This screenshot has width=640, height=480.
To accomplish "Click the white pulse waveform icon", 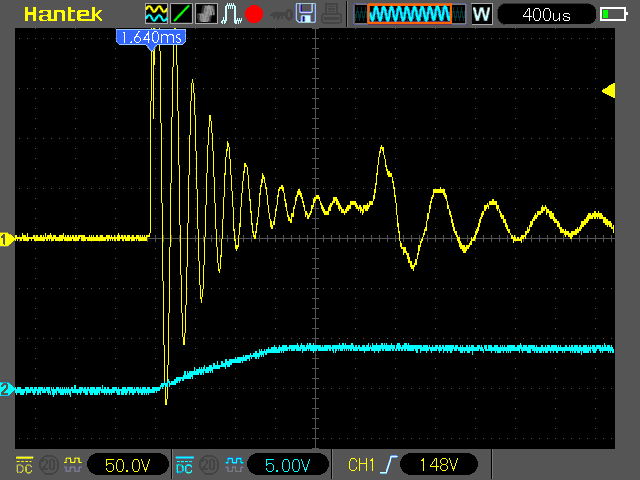I will click(229, 14).
